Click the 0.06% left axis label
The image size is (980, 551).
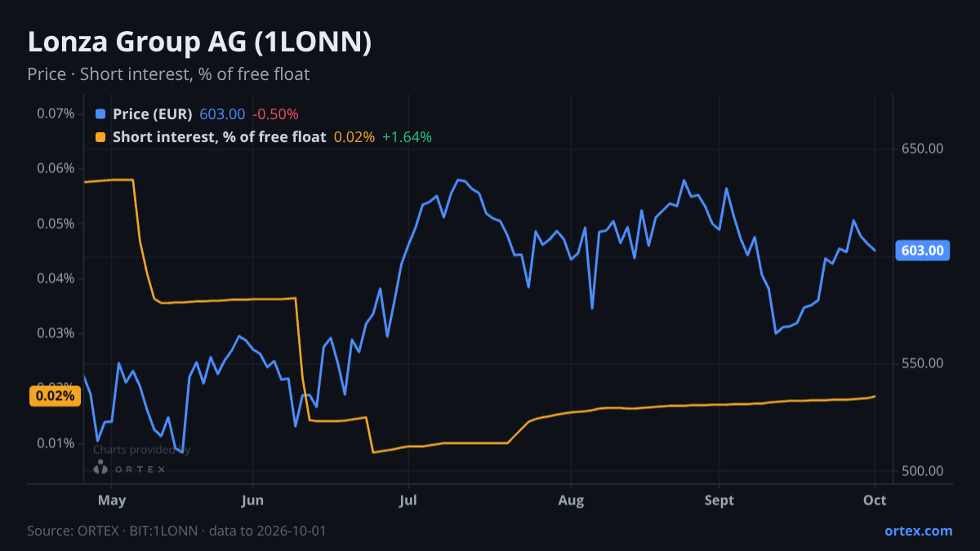coord(56,168)
